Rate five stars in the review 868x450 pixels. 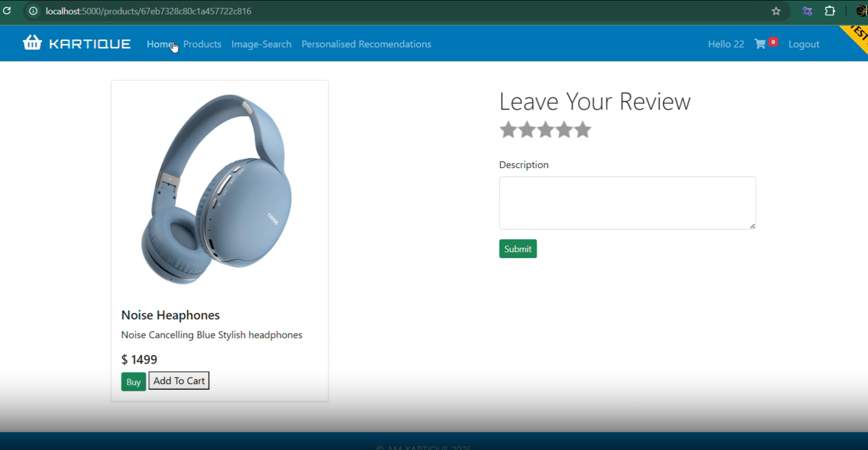(x=583, y=130)
